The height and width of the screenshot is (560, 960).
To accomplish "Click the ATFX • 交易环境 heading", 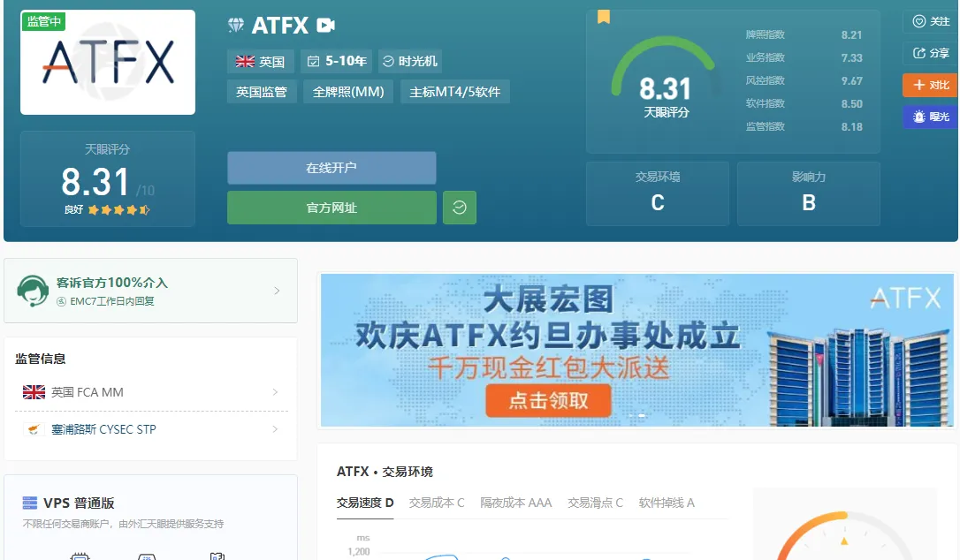I will [385, 472].
